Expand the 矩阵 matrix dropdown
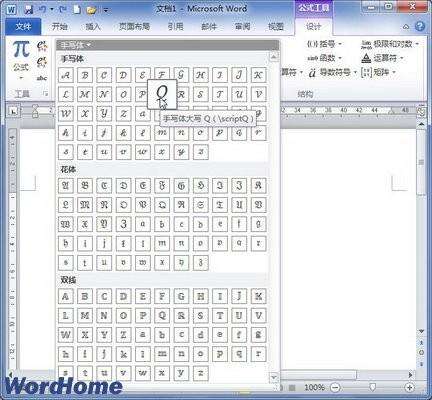 [379, 72]
